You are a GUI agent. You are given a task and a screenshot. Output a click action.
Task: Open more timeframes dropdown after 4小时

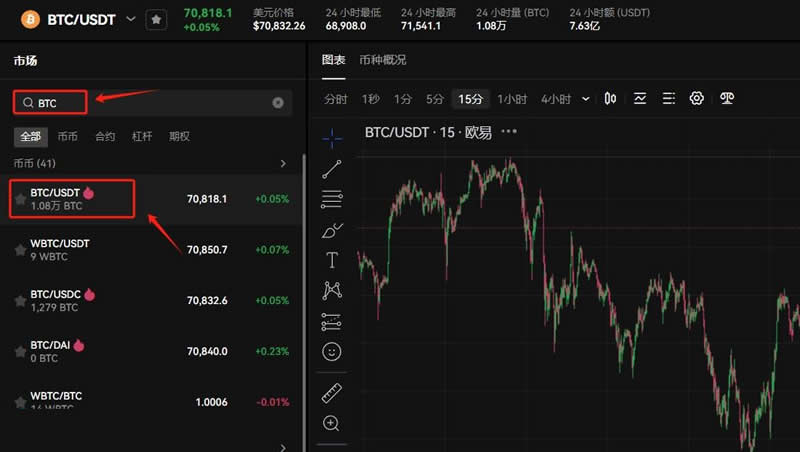[585, 99]
